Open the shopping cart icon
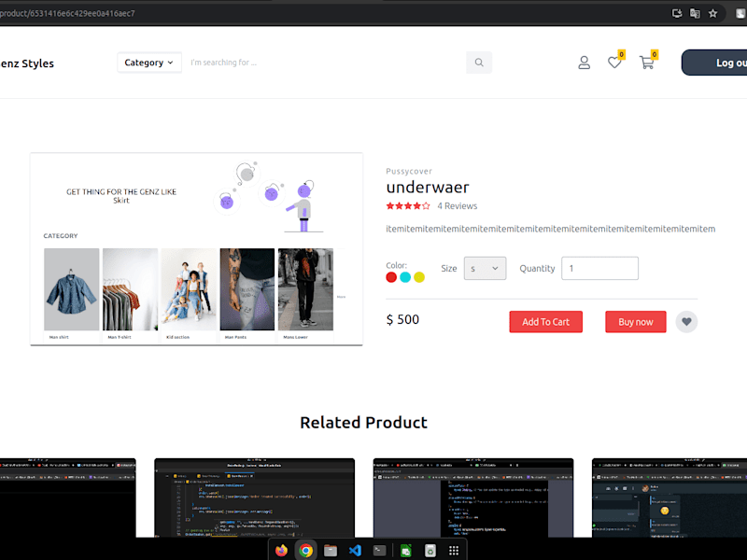 click(646, 63)
